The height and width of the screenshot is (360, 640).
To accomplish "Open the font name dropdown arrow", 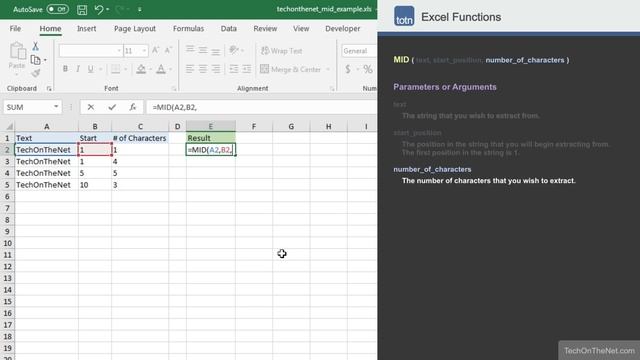I will 119,51.
